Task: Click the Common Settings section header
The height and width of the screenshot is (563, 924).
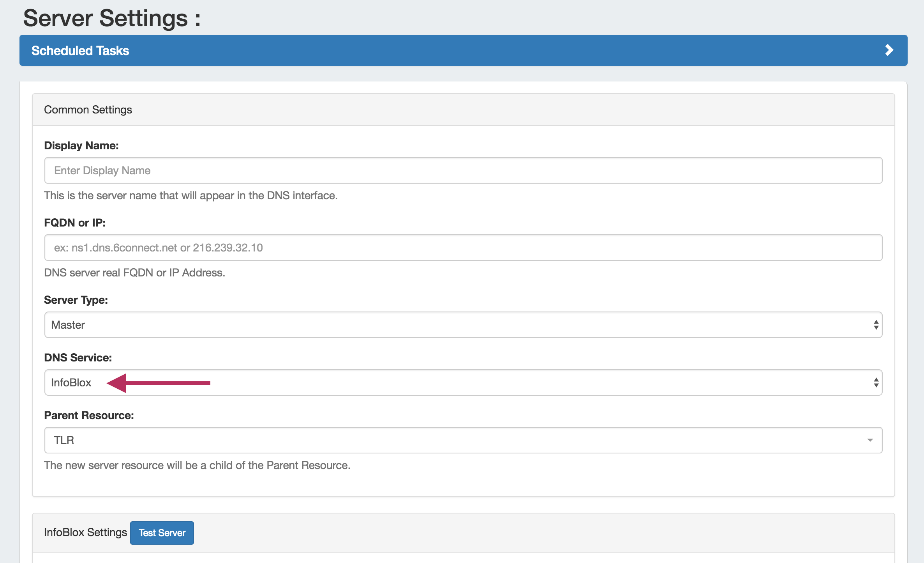Action: coord(88,110)
